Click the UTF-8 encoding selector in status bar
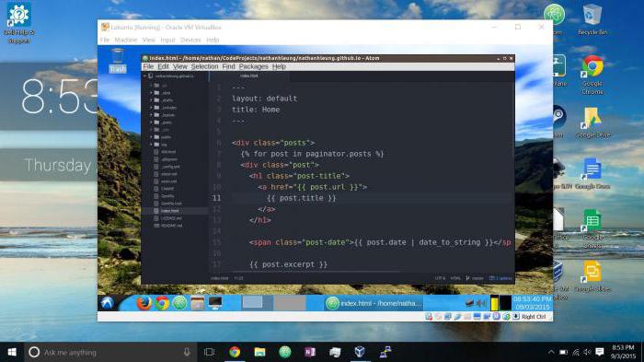Screen dimensions: 644x362 tap(440, 278)
